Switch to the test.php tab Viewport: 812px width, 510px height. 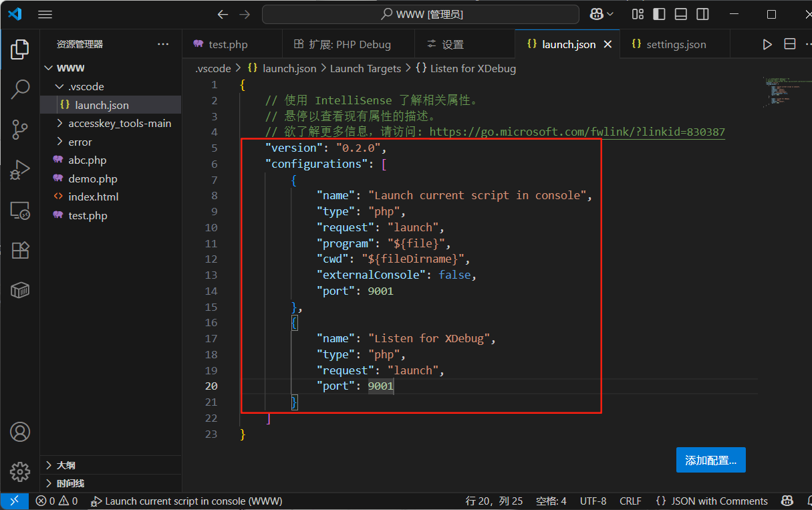(228, 45)
